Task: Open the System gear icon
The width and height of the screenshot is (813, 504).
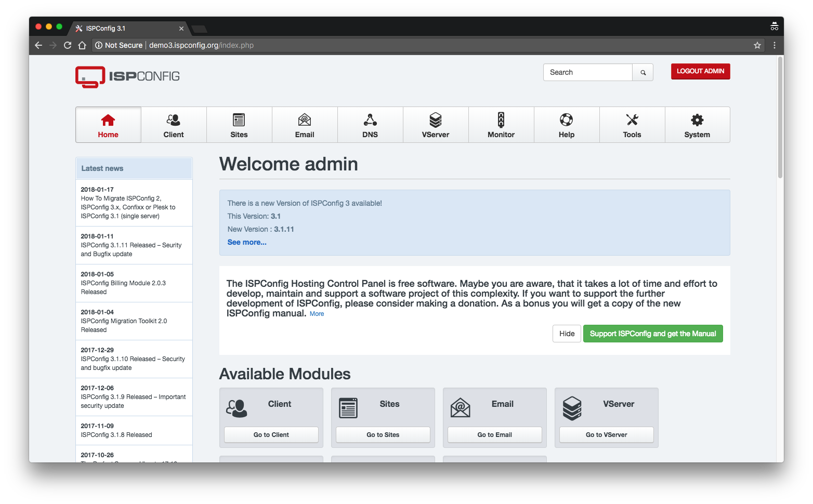Action: pos(697,120)
